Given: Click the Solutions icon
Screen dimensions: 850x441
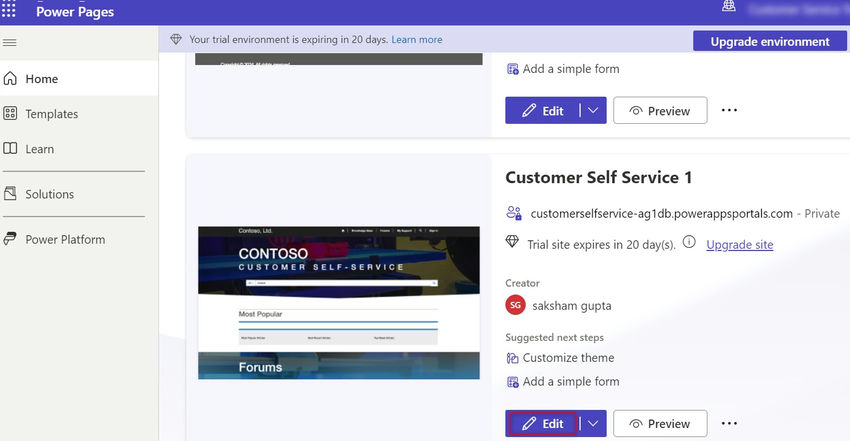Looking at the screenshot, I should [x=10, y=193].
